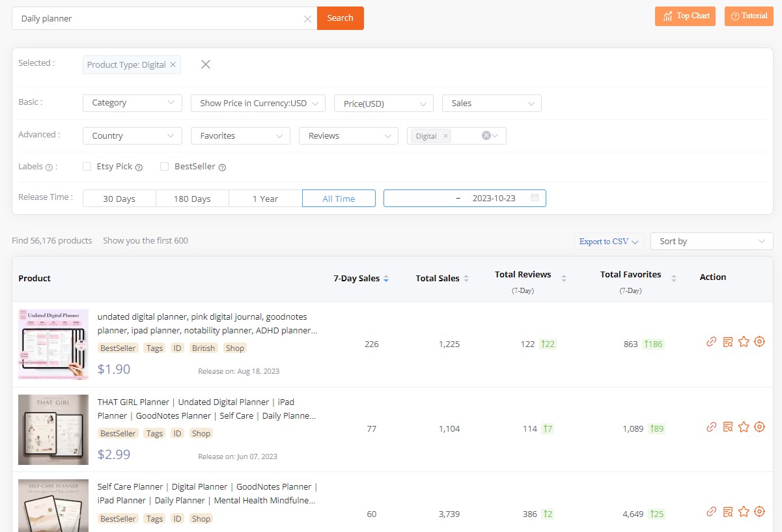Open the product link icon for the first listing
This screenshot has width=782, height=532.
[711, 341]
